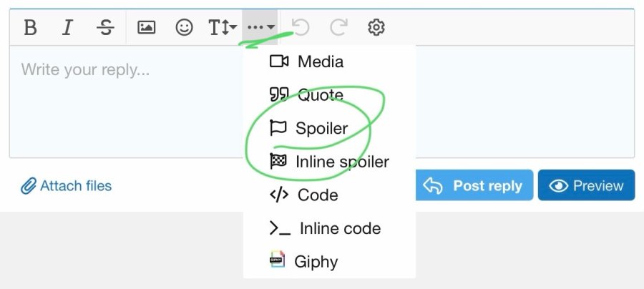The image size is (644, 289).
Task: Click the undo arrow icon
Action: (301, 27)
